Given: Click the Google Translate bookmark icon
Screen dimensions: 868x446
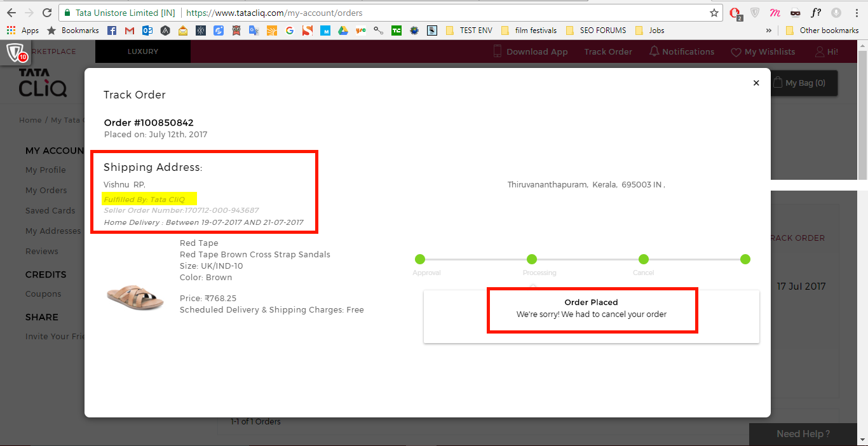Looking at the screenshot, I should [x=254, y=30].
